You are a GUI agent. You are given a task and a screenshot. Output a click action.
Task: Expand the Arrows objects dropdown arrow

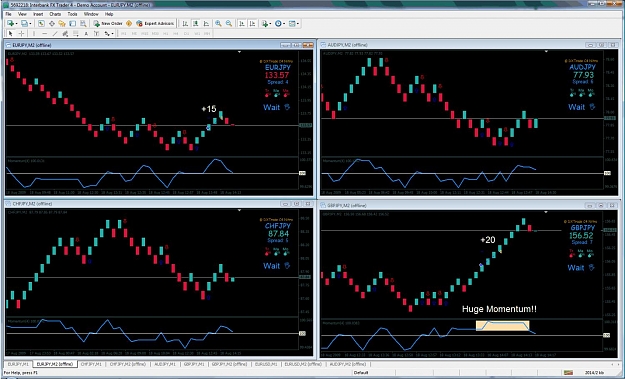(x=112, y=33)
